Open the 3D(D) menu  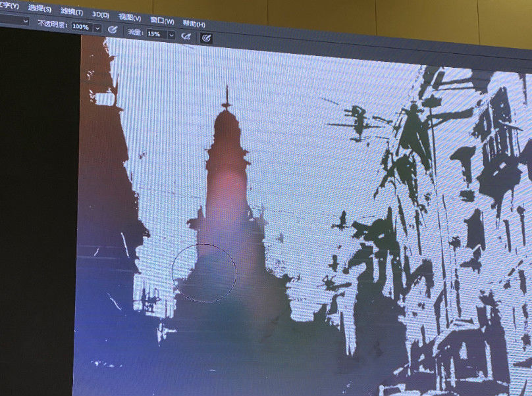pyautogui.click(x=101, y=14)
